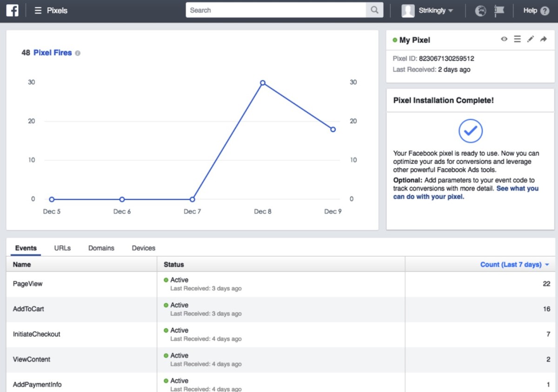Click the Pixel Fires link
558x392 pixels.
[53, 53]
